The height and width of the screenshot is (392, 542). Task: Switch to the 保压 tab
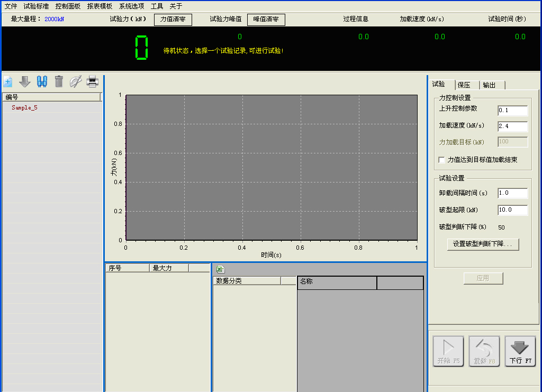(464, 85)
